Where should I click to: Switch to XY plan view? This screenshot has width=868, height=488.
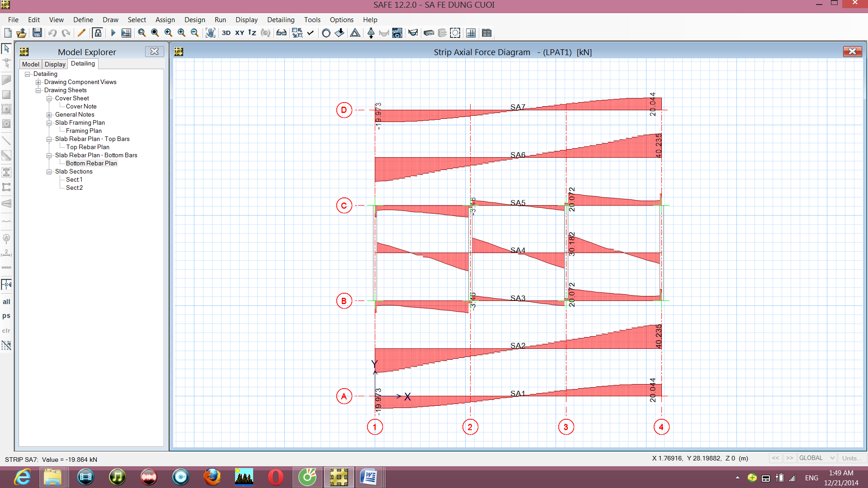coord(240,33)
